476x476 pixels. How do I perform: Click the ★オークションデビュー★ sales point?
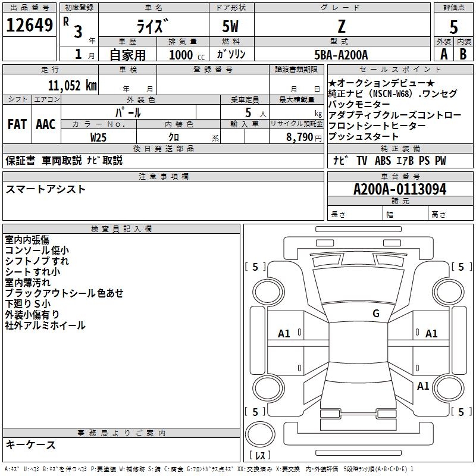coord(381,83)
